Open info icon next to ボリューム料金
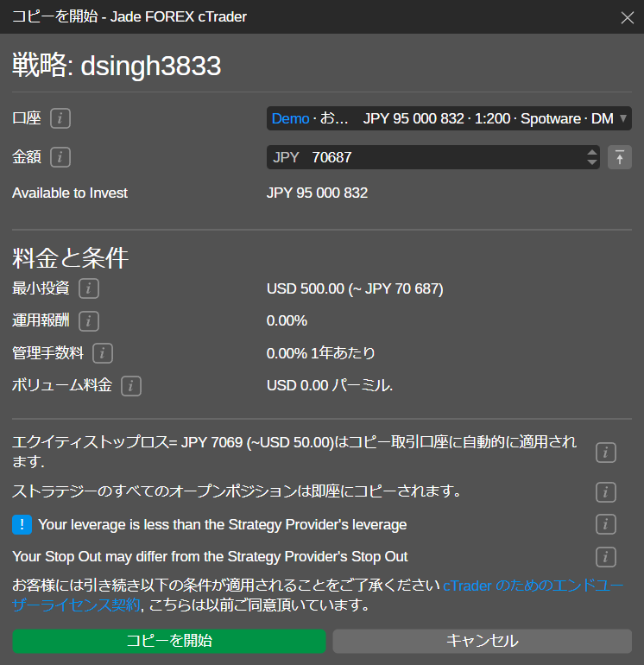Viewport: 644px width, 665px height. (130, 386)
